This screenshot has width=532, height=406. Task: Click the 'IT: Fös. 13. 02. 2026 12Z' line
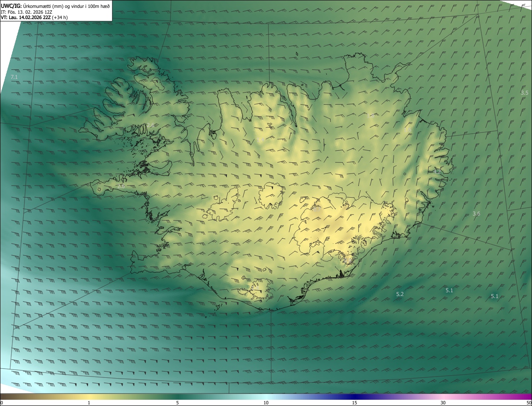tap(26, 12)
